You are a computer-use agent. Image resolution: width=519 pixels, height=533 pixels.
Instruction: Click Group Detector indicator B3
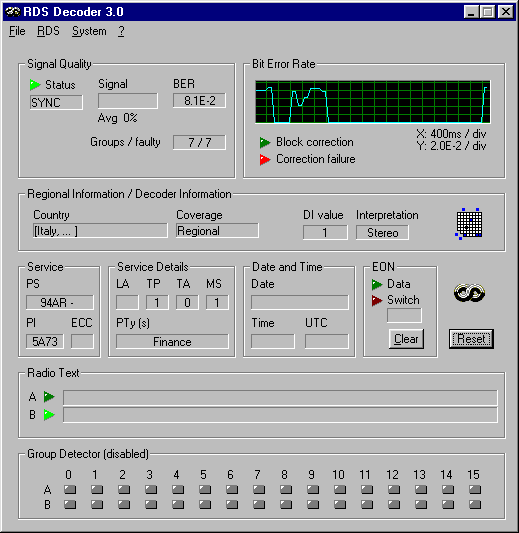151,504
